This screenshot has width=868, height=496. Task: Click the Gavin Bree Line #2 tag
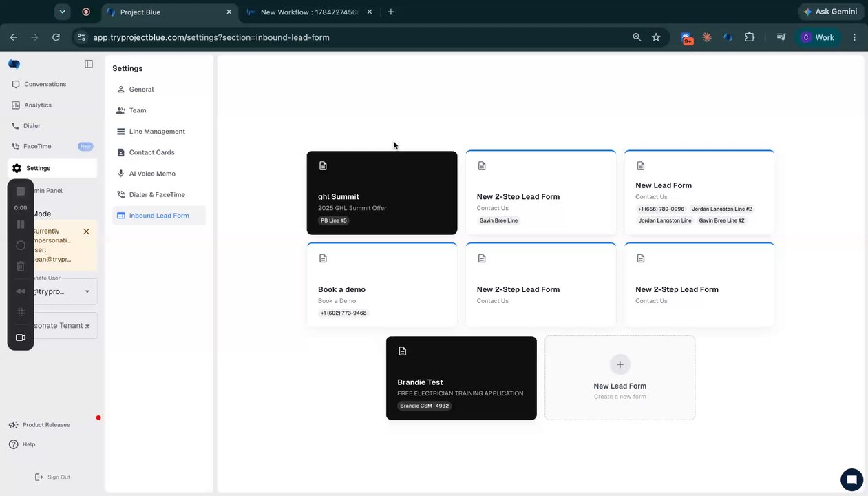click(721, 220)
